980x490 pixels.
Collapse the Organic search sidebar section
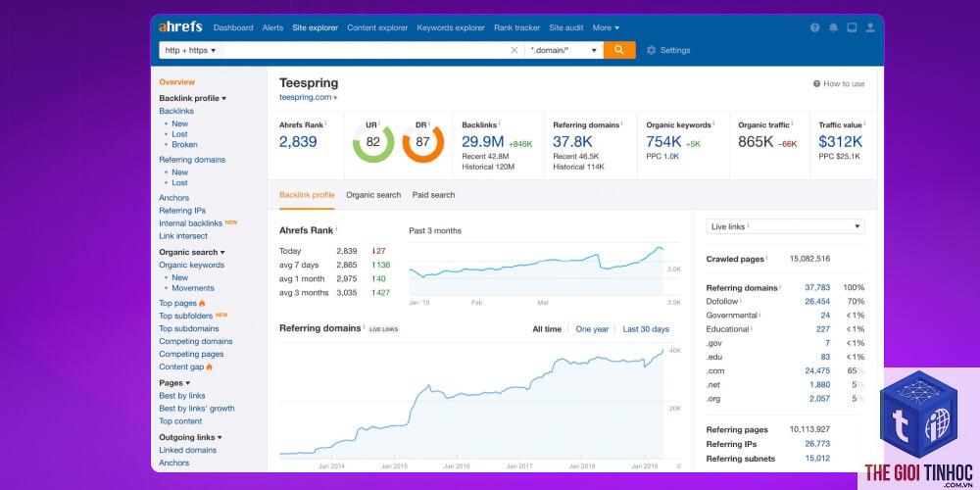click(x=192, y=252)
